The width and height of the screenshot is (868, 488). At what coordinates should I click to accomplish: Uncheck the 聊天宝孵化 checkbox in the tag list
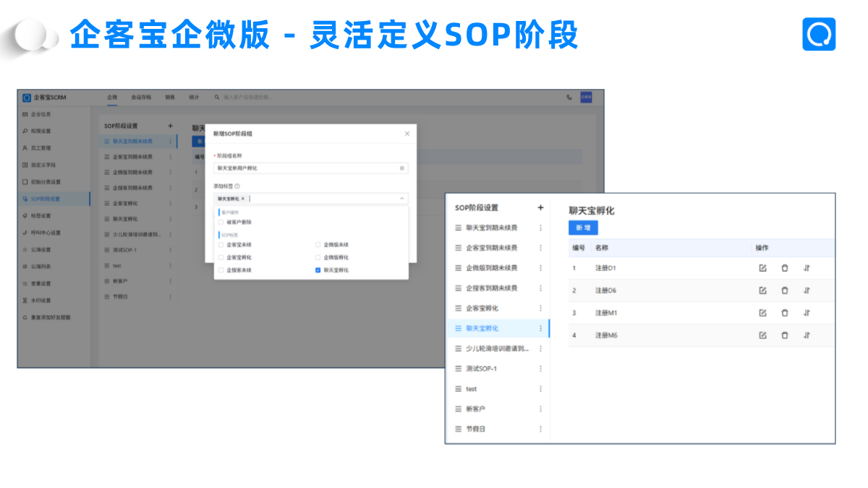click(x=318, y=270)
